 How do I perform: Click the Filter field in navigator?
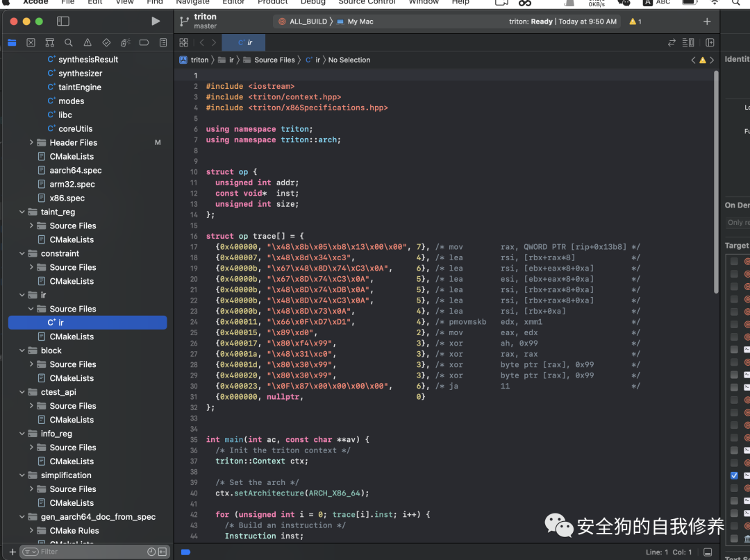(83, 552)
